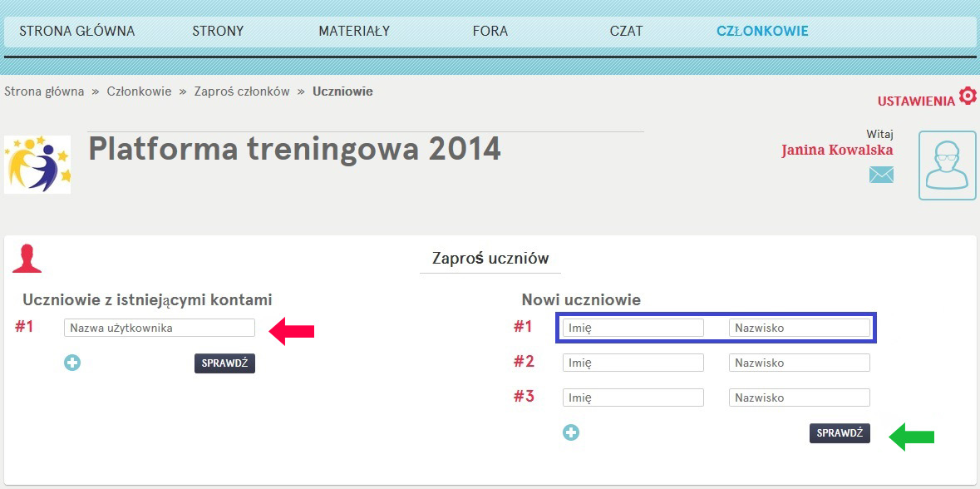Open the Strony menu item
980x489 pixels.
[218, 31]
